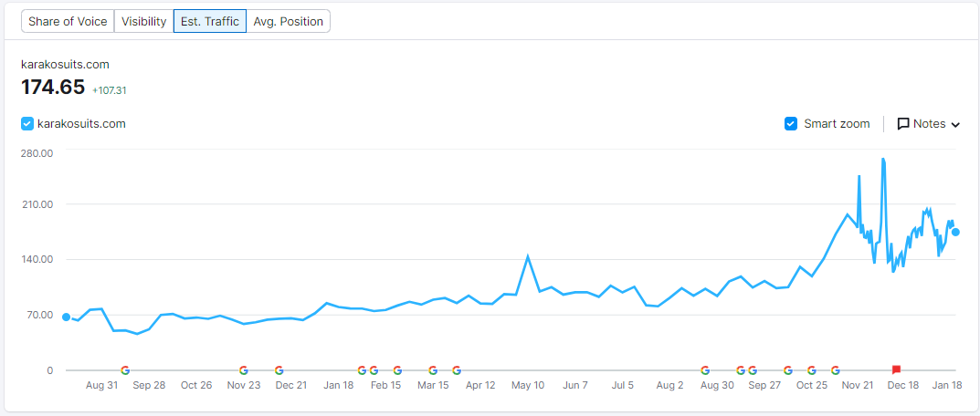Switch to the Share of Voice tab
The width and height of the screenshot is (980, 416).
pos(68,21)
